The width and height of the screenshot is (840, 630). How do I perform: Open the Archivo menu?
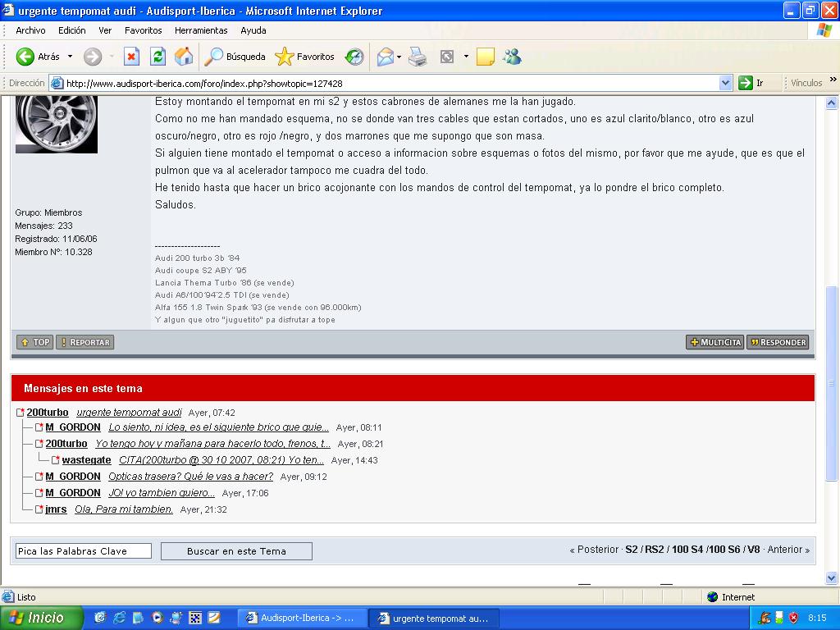tap(30, 30)
